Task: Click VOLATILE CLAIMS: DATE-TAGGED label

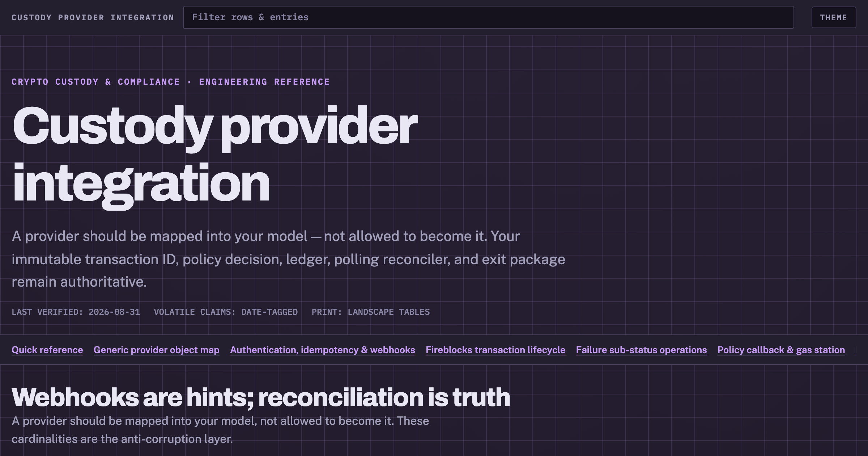Action: click(226, 312)
